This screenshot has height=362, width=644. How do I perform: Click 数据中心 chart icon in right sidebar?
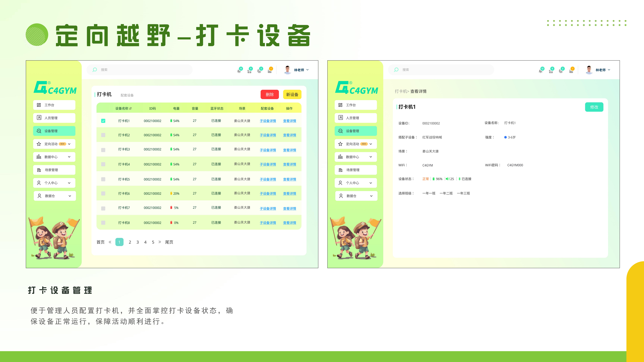click(x=340, y=157)
